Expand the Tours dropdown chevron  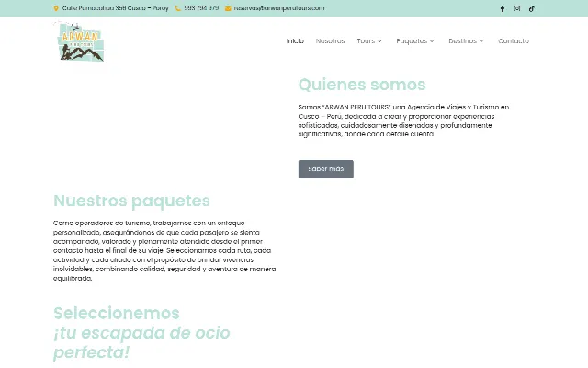[379, 41]
